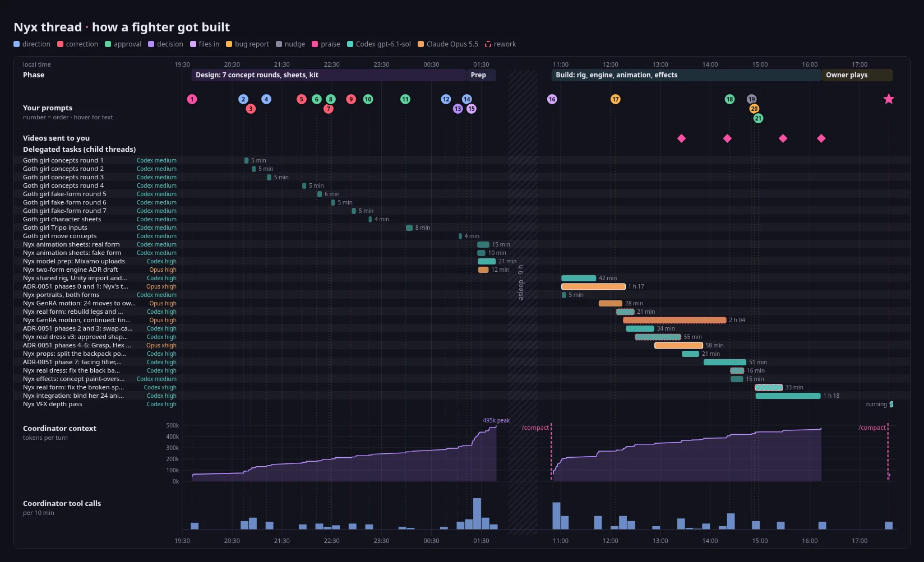The height and width of the screenshot is (562, 924).
Task: Click the 1 h 17 ADR-0051 phases 0 and 1 bar
Action: (593, 286)
